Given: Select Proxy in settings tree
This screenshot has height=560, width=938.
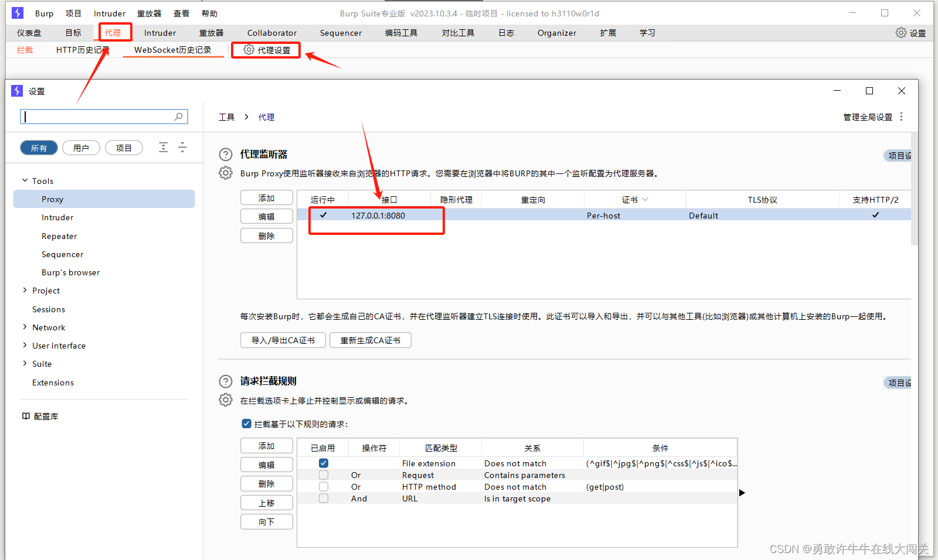Looking at the screenshot, I should click(x=104, y=199).
